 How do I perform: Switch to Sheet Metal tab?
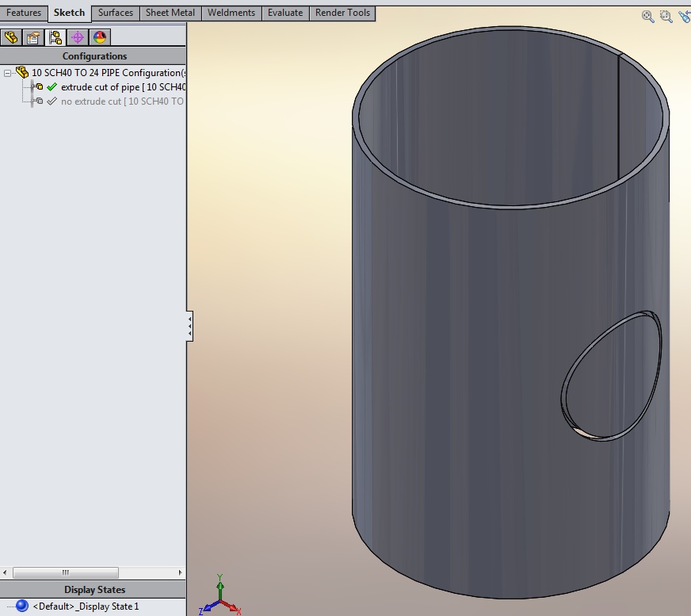[x=170, y=13]
